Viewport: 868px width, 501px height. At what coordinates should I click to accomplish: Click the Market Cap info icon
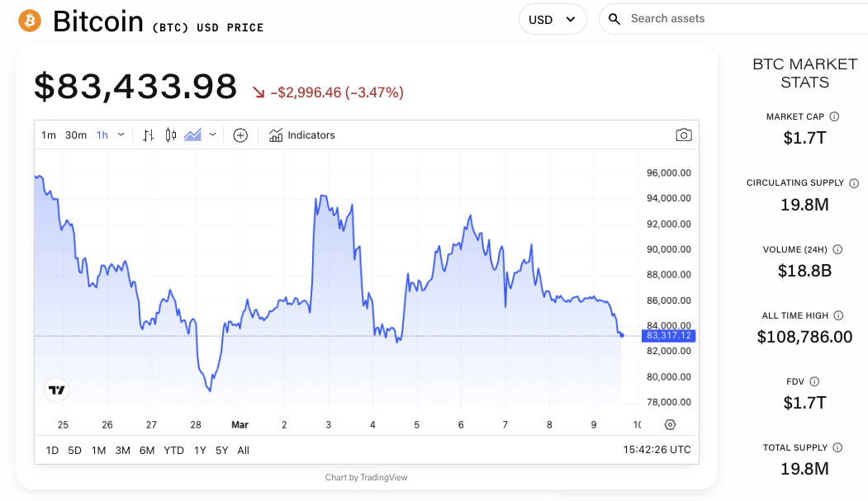click(834, 117)
